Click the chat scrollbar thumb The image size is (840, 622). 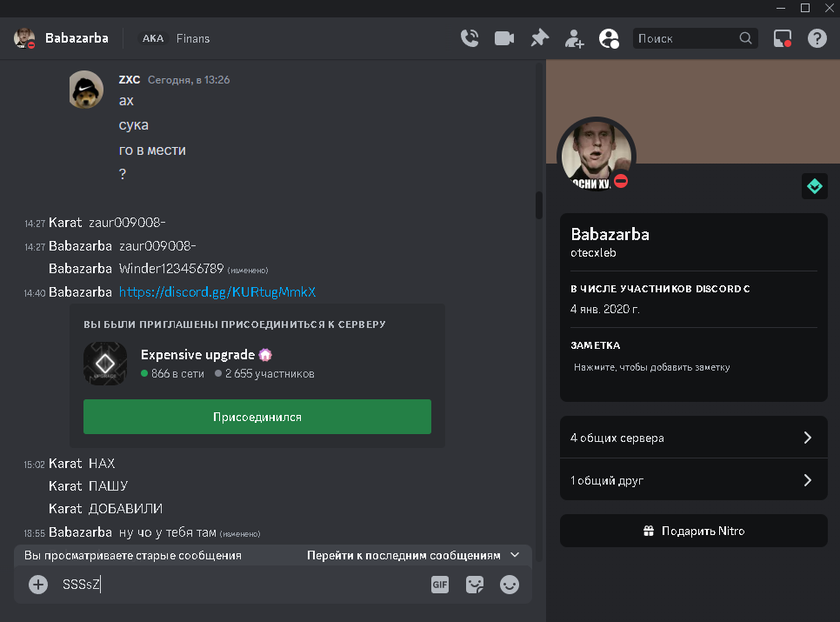(539, 204)
